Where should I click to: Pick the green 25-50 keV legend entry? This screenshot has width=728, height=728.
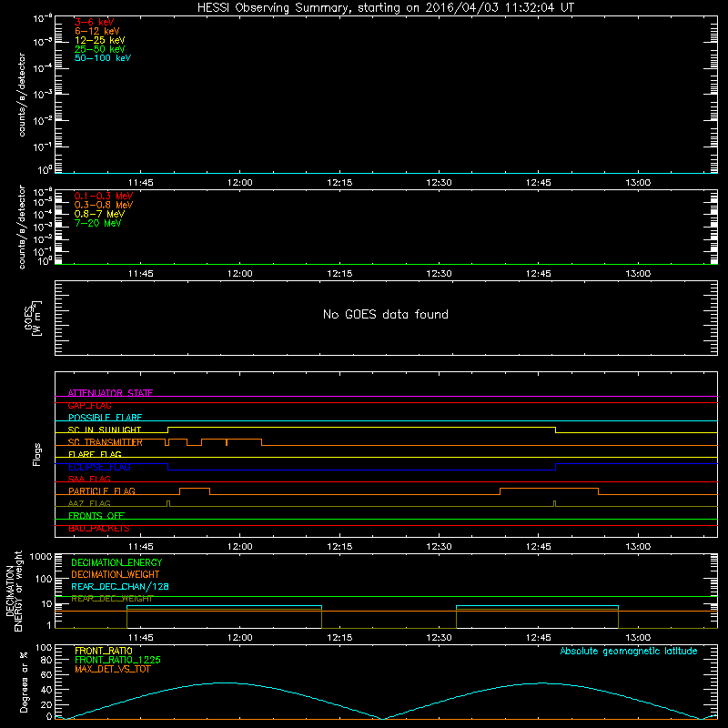[99, 49]
